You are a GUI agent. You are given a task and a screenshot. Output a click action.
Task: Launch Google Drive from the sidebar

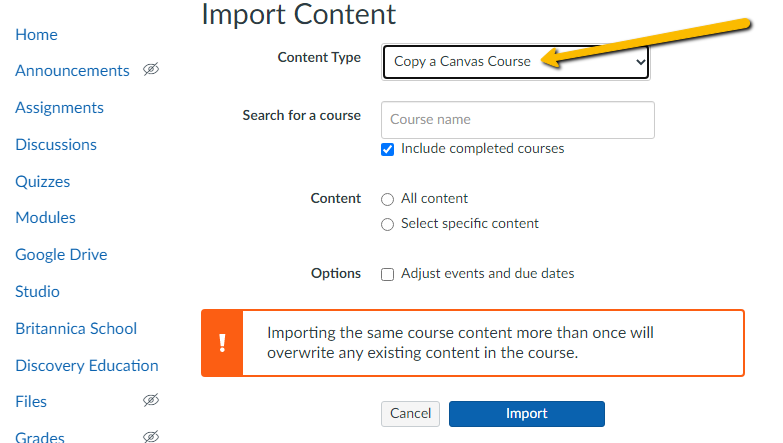(x=61, y=255)
